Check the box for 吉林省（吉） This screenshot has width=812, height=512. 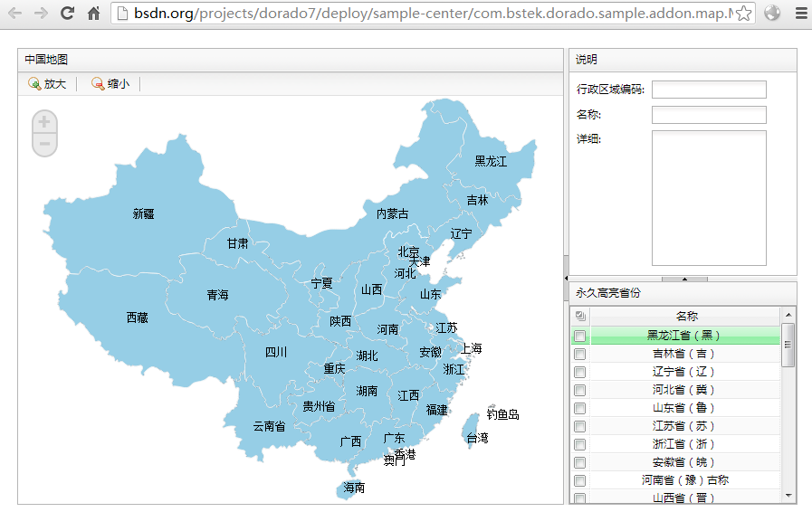click(x=579, y=355)
